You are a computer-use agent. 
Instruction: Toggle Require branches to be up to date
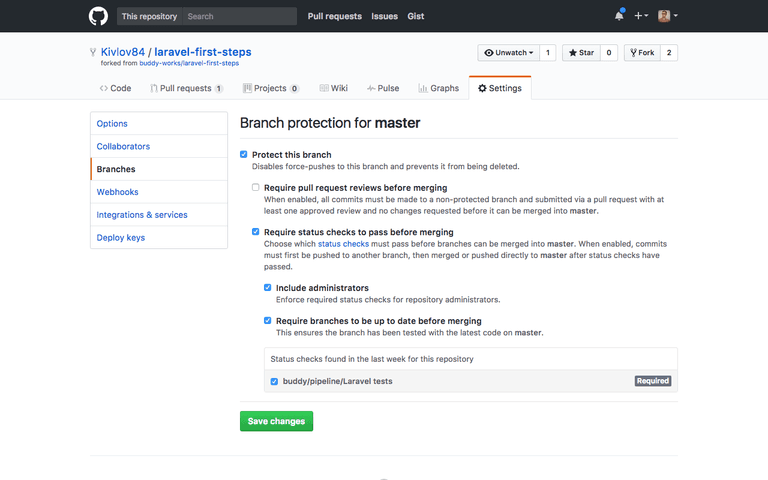[x=267, y=320]
